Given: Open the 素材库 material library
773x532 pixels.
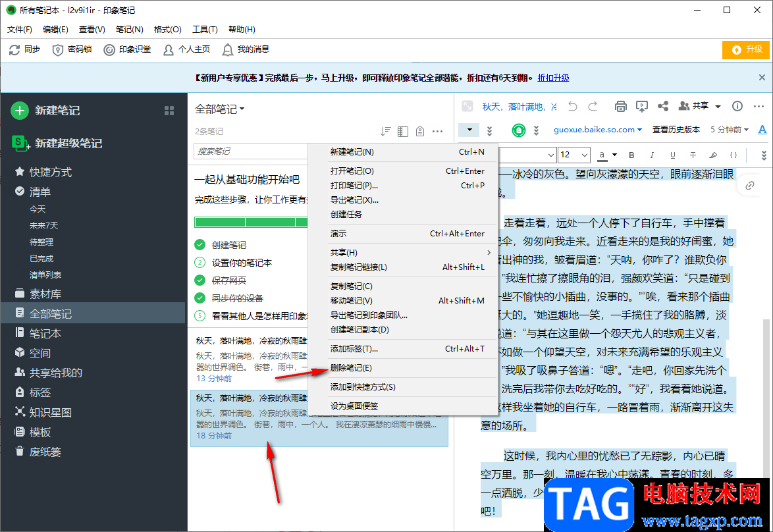Looking at the screenshot, I should tap(38, 294).
